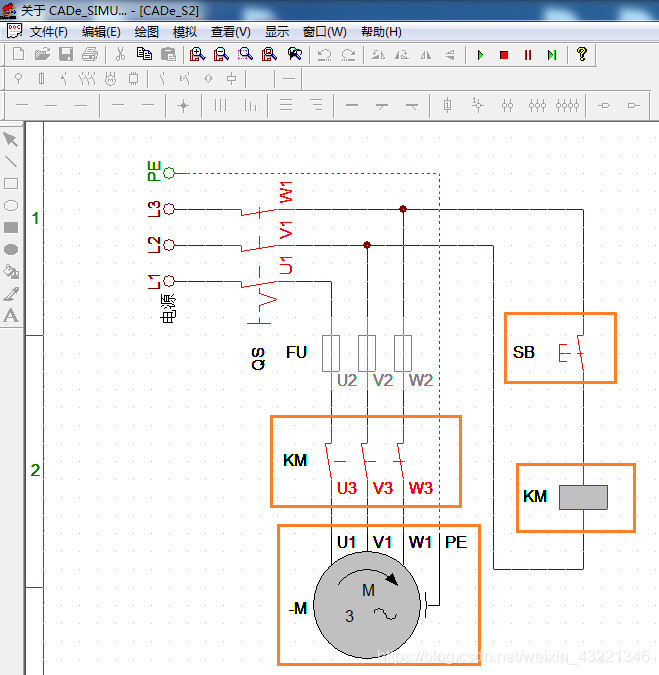The width and height of the screenshot is (659, 675).
Task: Open the fuse components palette
Action: pyautogui.click(x=41, y=79)
